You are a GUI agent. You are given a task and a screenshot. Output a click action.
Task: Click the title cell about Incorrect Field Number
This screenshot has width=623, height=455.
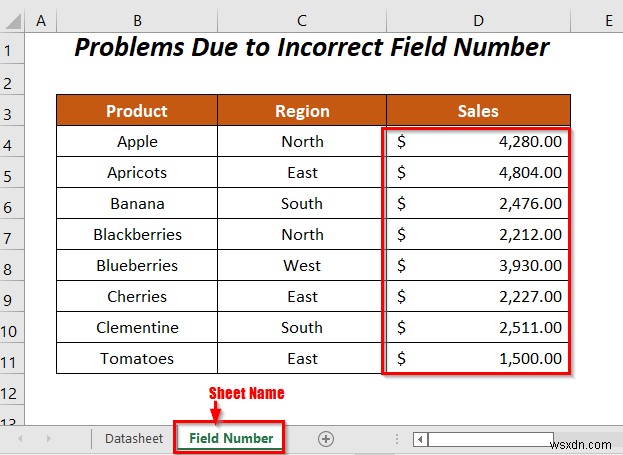coord(311,47)
